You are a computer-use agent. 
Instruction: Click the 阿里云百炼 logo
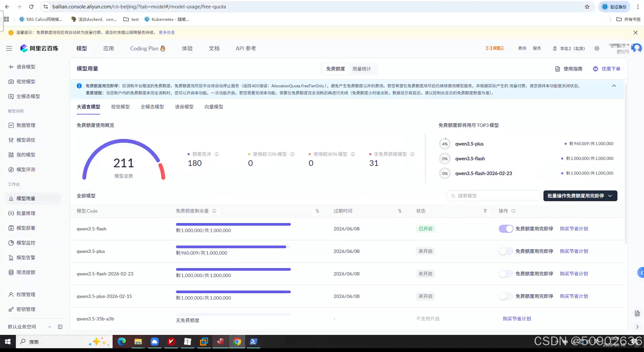tap(39, 48)
